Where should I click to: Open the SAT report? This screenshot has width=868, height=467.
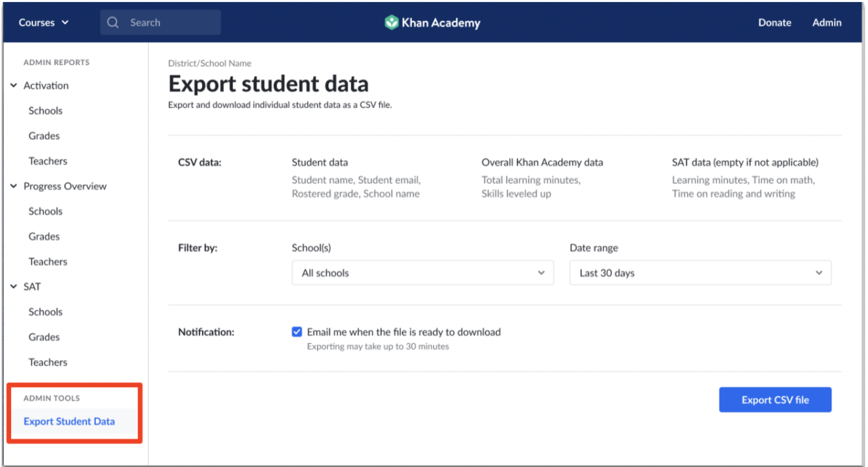point(32,287)
